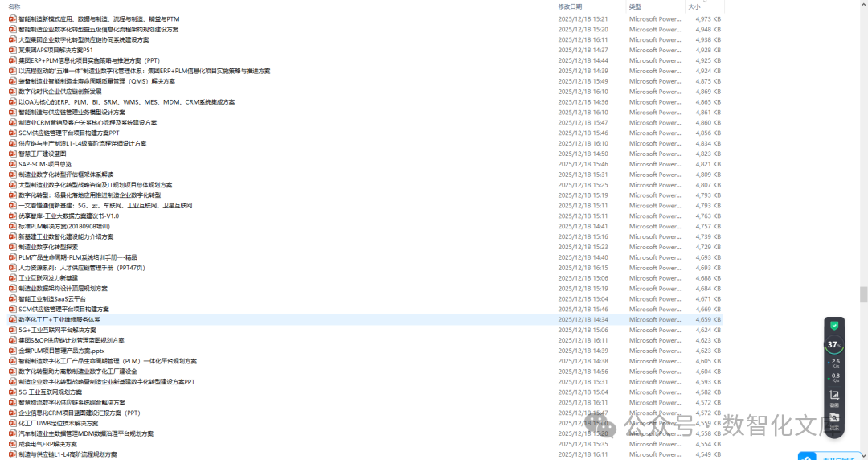Viewport: 868px width, 460px height.
Task: Click icon of 数字化工厂+工业维修服务体系 file
Action: tap(13, 320)
